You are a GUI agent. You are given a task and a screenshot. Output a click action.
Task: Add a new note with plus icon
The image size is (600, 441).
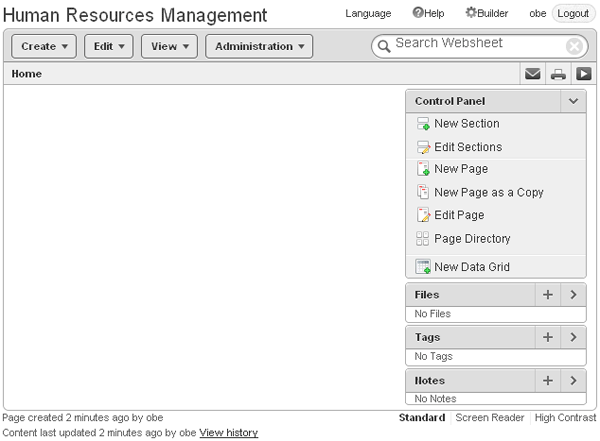click(547, 381)
